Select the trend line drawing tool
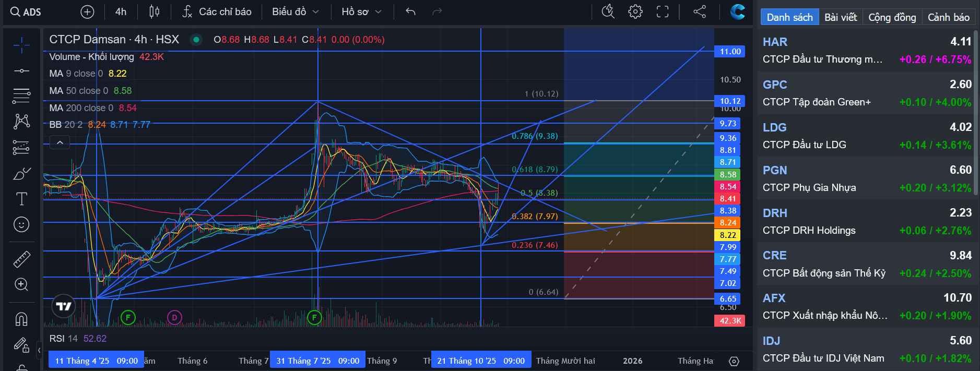 click(x=21, y=70)
